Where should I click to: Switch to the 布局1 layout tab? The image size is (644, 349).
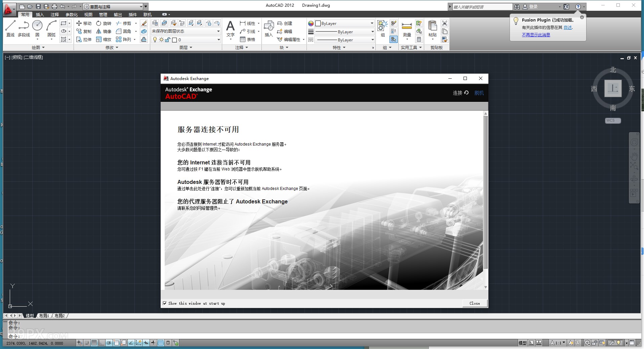44,316
